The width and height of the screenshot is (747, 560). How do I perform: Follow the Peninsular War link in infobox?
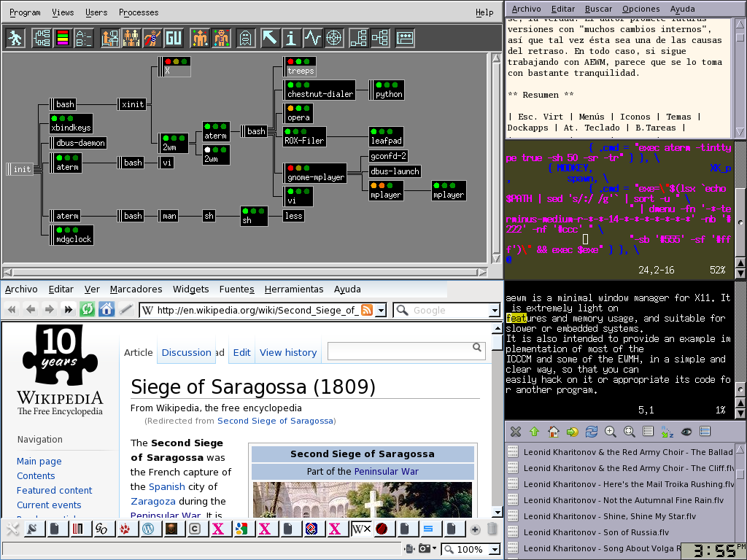point(387,472)
